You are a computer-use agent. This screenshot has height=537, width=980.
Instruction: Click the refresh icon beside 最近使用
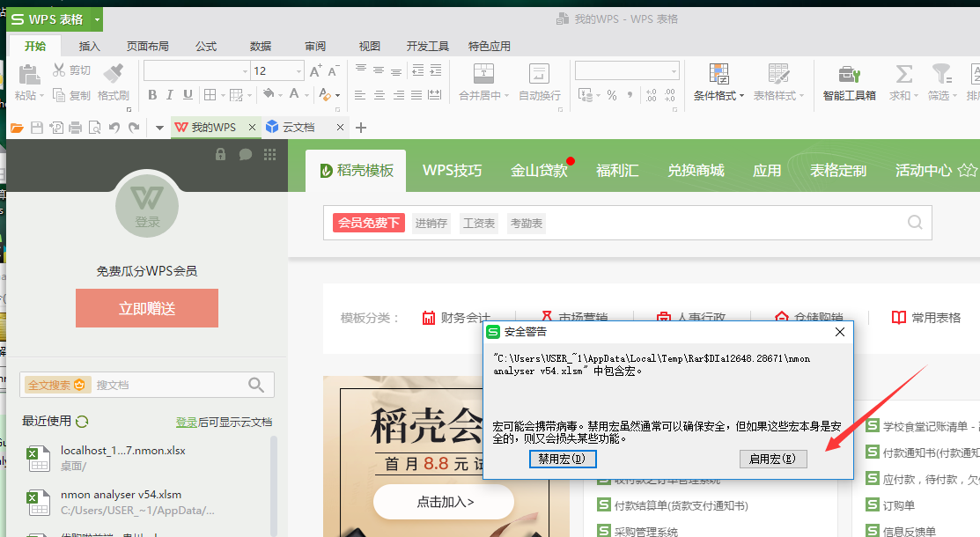(82, 422)
